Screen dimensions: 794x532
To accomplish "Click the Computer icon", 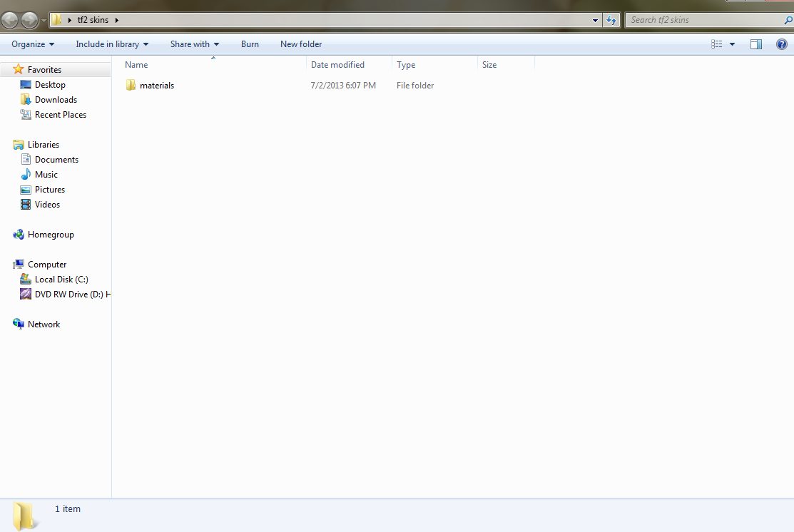I will pos(19,265).
